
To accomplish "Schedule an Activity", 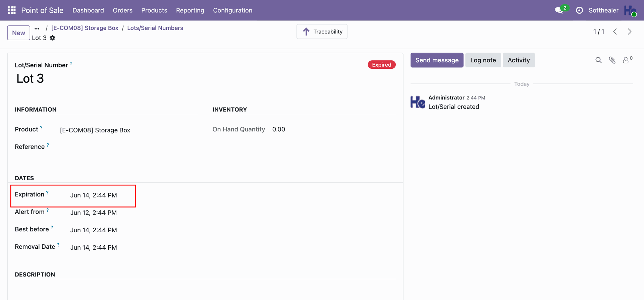I will click(519, 60).
